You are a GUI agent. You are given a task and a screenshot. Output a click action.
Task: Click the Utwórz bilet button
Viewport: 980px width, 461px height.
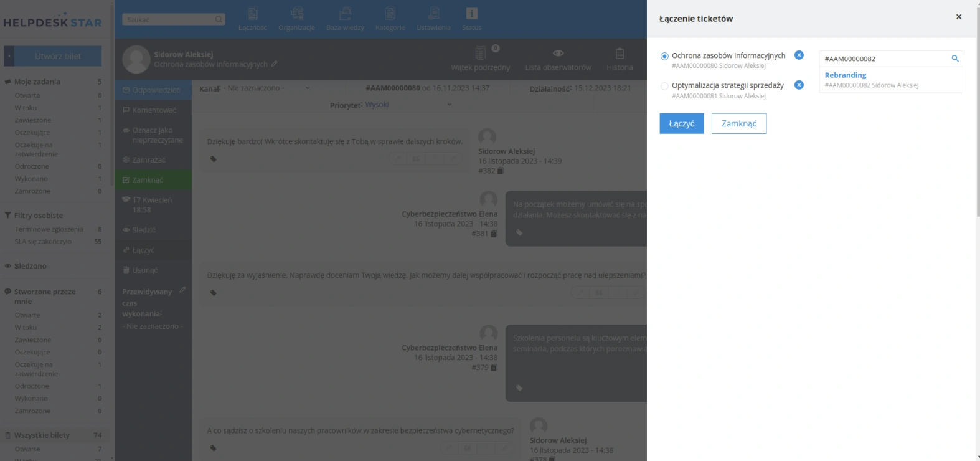coord(58,56)
